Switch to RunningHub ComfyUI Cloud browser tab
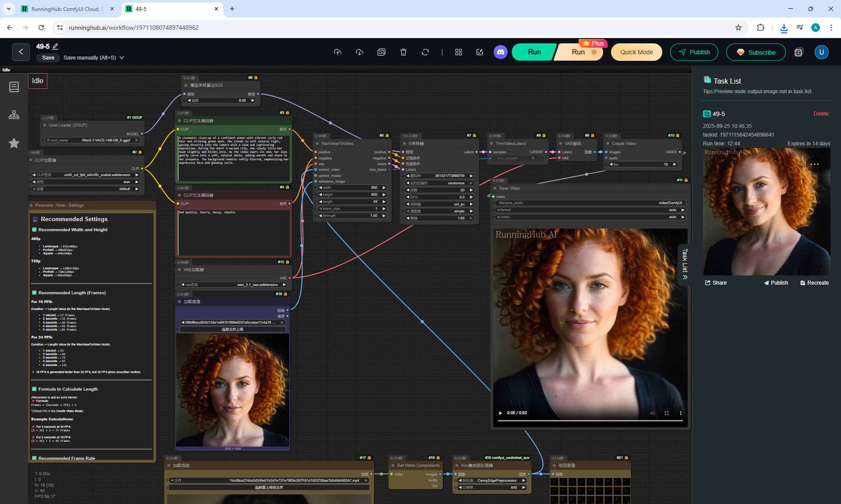Image resolution: width=841 pixels, height=504 pixels. point(66,9)
